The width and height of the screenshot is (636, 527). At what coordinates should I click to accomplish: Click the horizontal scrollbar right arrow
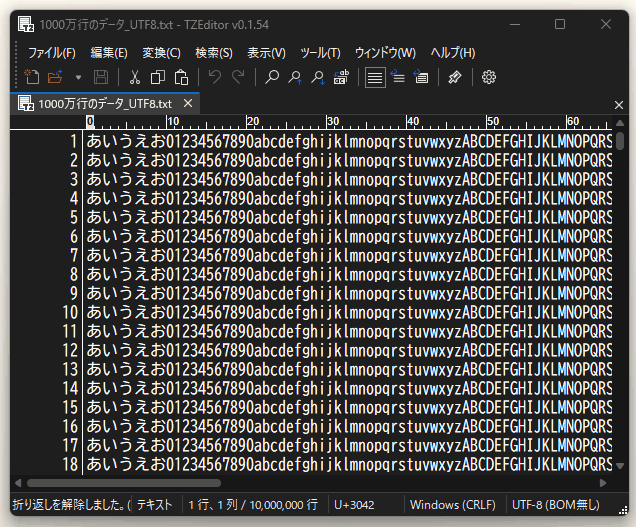pos(603,483)
